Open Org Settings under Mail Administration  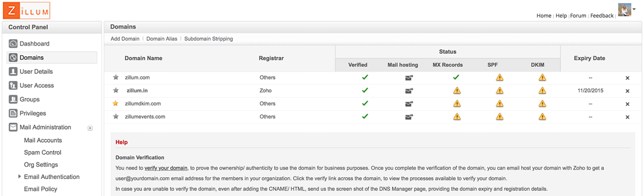point(41,164)
